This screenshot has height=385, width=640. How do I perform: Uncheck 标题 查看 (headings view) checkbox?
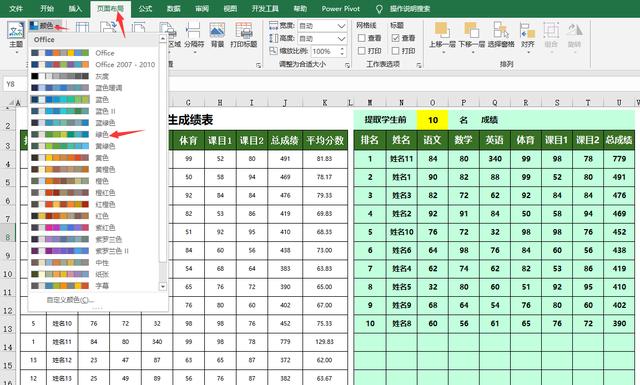(x=395, y=38)
